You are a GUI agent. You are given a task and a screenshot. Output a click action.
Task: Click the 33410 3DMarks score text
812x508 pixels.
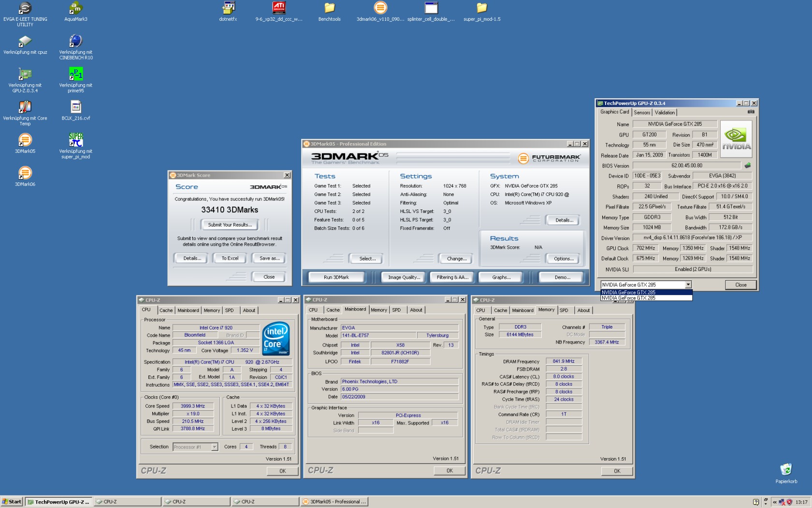(230, 210)
